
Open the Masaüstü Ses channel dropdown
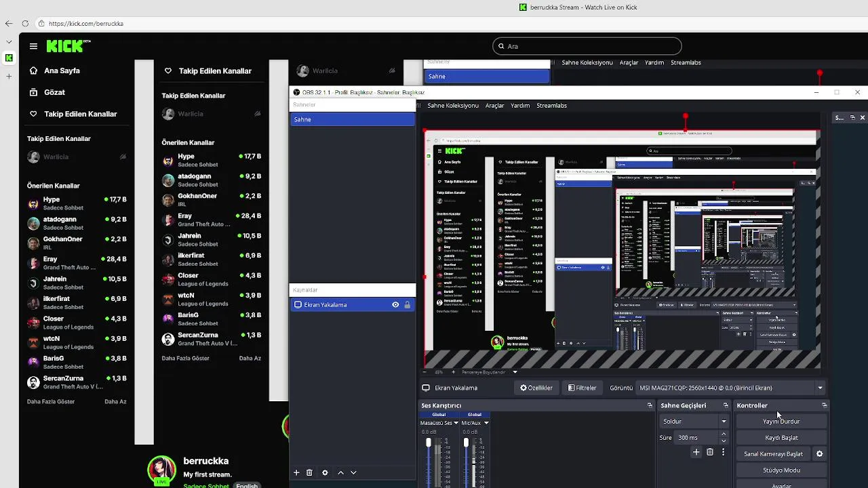tap(456, 423)
